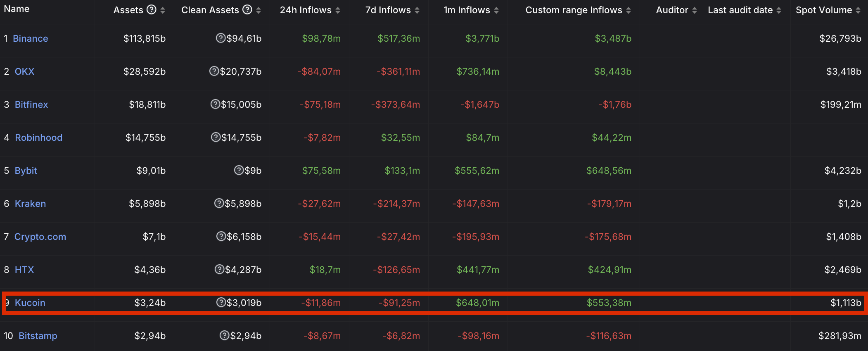Open the Assets column help icon

tap(152, 9)
